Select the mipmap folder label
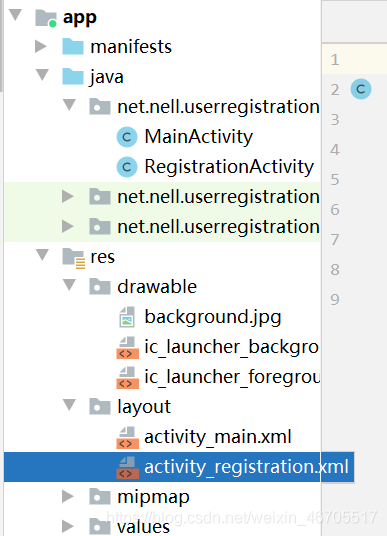The height and width of the screenshot is (536, 387). (x=153, y=498)
